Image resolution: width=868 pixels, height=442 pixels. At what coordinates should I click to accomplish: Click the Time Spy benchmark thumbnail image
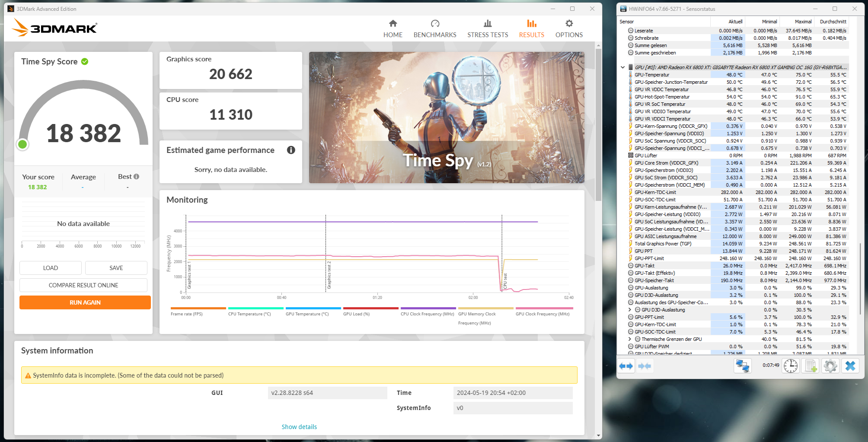(447, 118)
